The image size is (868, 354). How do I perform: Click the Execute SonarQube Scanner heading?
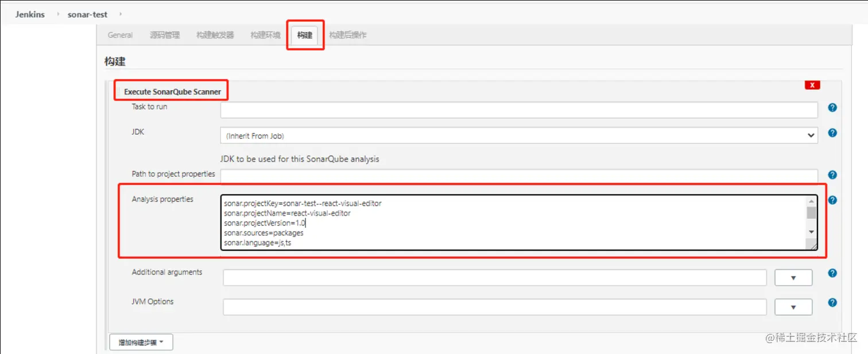pyautogui.click(x=172, y=92)
